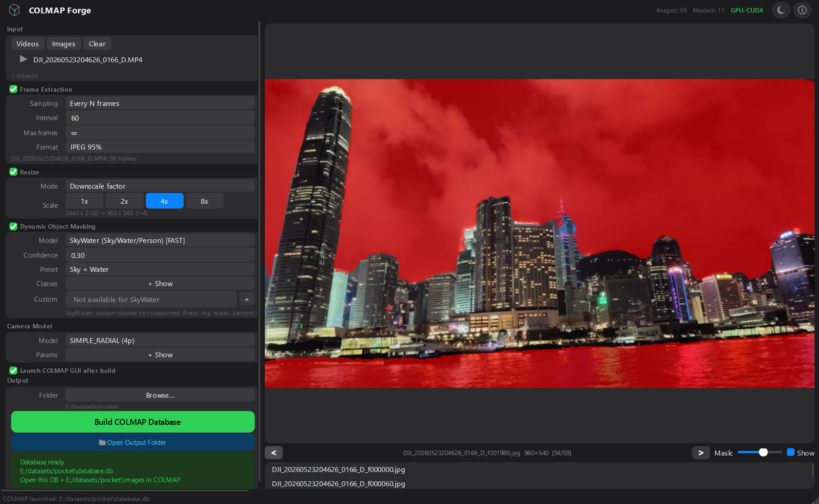This screenshot has height=504, width=819.
Task: Open the info circle icon
Action: pos(802,10)
